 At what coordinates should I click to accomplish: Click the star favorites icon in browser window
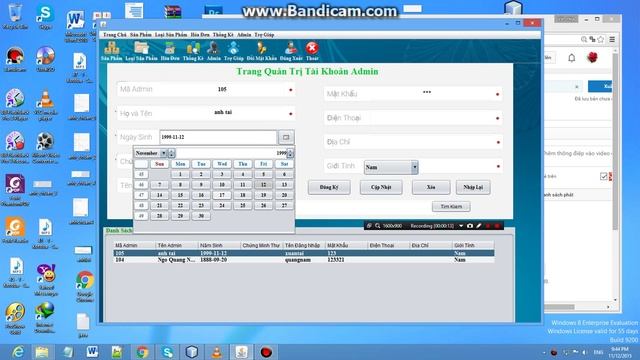click(x=600, y=40)
